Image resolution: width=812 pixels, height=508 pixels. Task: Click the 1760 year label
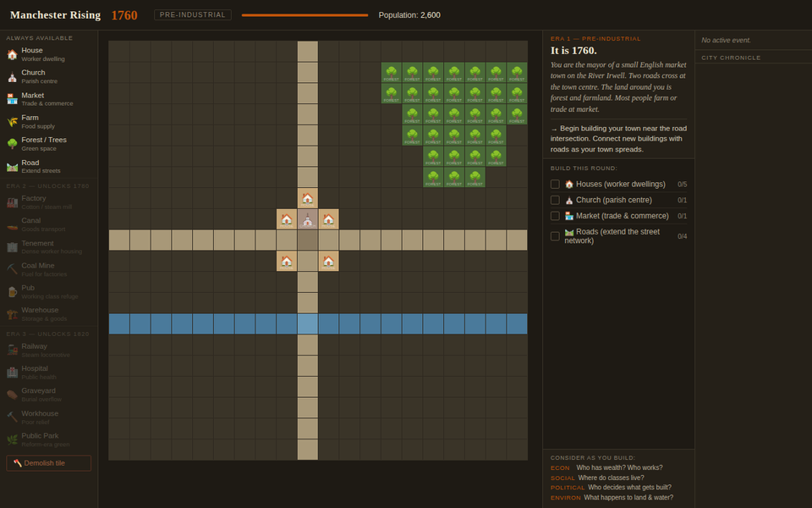pos(124,15)
